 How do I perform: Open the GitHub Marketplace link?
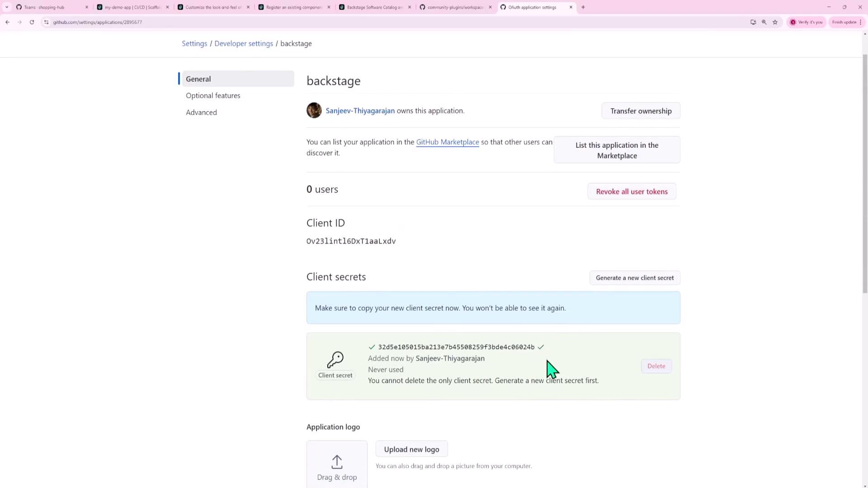(x=447, y=142)
